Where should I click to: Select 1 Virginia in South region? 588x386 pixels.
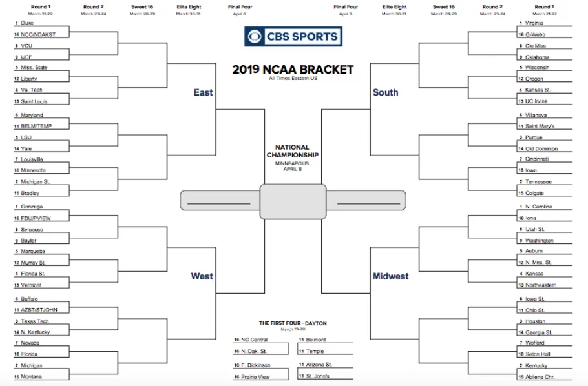tap(545, 23)
